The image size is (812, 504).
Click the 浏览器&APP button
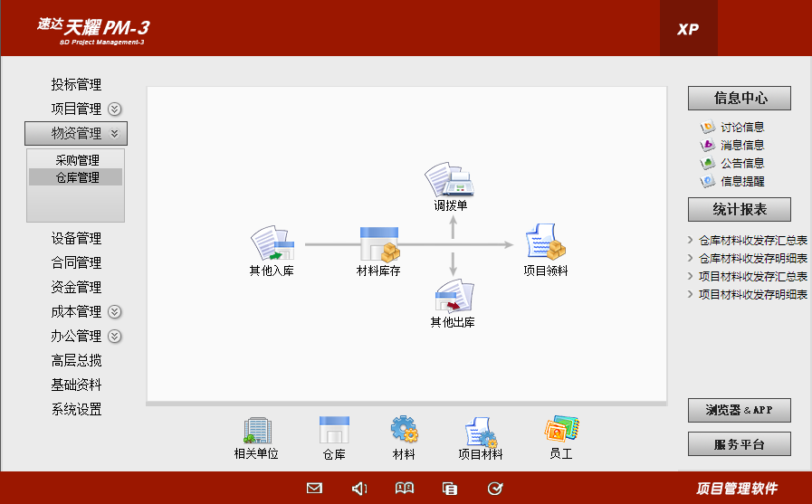point(739,410)
